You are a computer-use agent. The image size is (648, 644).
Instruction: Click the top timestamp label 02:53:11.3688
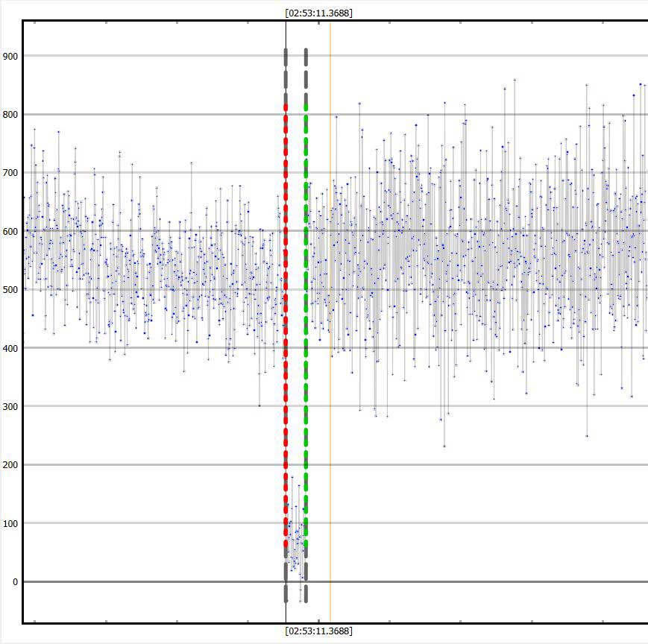tap(318, 13)
